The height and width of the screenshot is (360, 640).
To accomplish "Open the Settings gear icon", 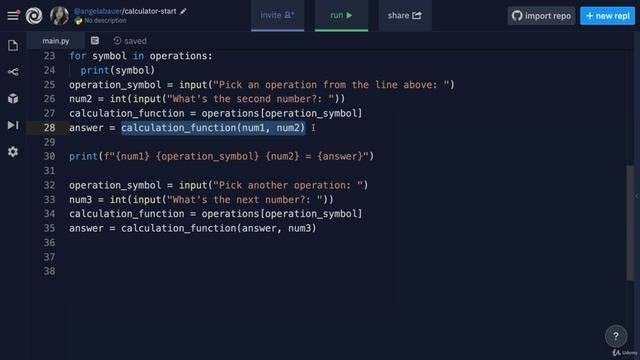I will point(13,152).
